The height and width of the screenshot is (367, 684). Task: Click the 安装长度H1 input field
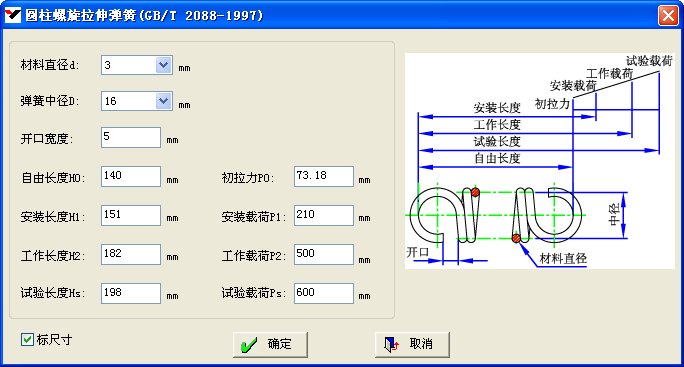(x=131, y=216)
